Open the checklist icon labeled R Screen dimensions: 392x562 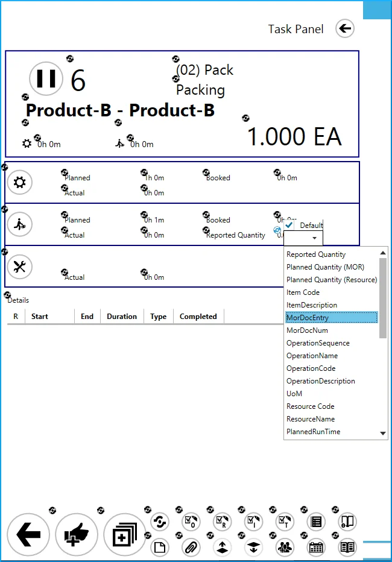[x=222, y=522]
